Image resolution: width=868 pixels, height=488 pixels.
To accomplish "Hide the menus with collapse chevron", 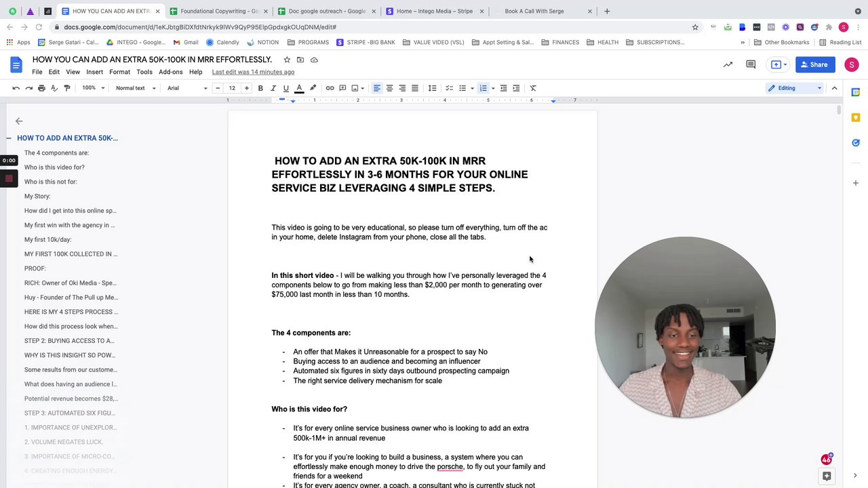I will (834, 88).
